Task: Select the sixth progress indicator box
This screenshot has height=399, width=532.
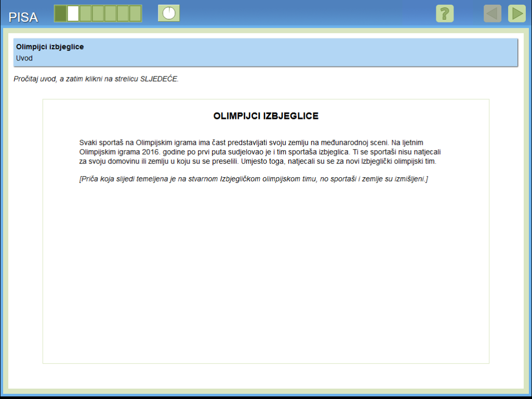Action: pyautogui.click(x=123, y=14)
